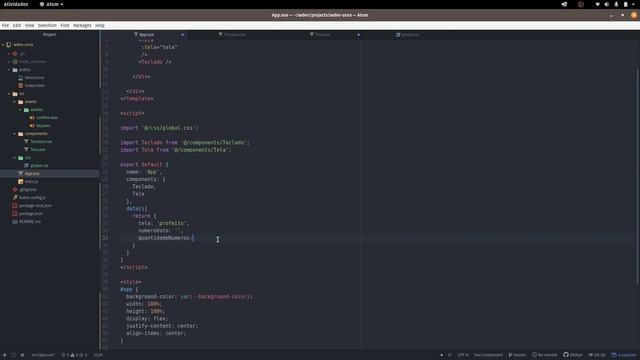Expand the node_modules folder
Screen dimensions: 640x360
(9, 62)
